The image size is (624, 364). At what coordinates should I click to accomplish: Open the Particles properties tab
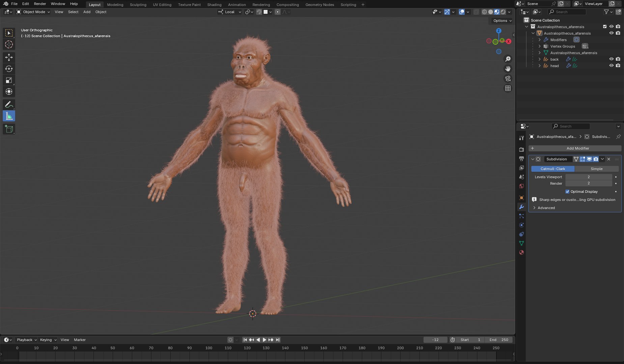[x=521, y=216]
